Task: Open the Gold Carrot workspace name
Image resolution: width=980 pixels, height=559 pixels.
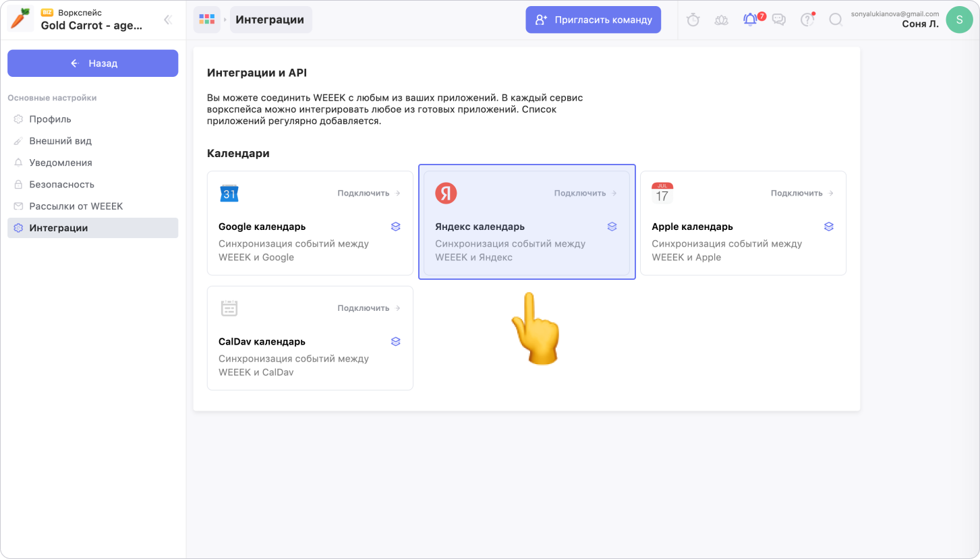Action: click(x=92, y=26)
